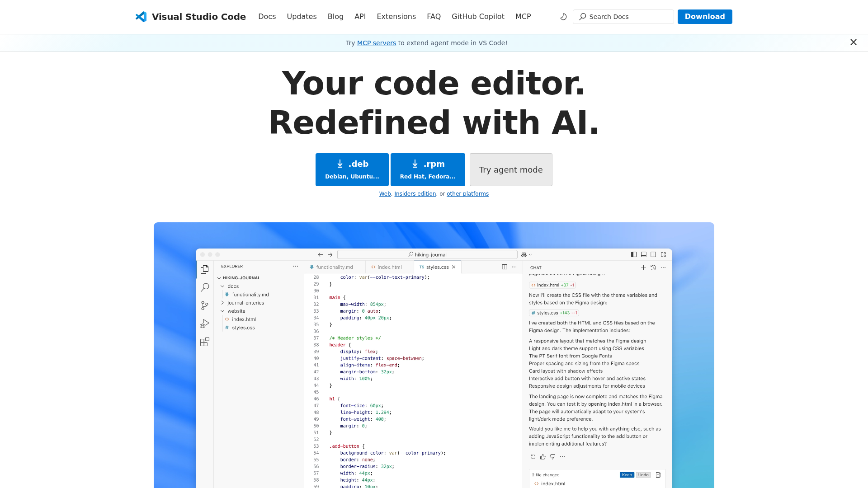Open the FAQ navigation link
868x488 pixels.
pyautogui.click(x=434, y=17)
